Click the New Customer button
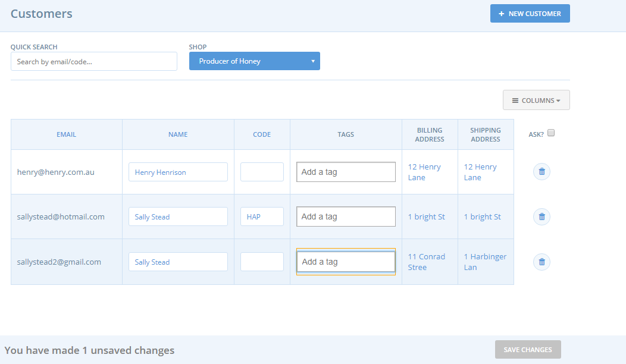626x364 pixels. (530, 14)
